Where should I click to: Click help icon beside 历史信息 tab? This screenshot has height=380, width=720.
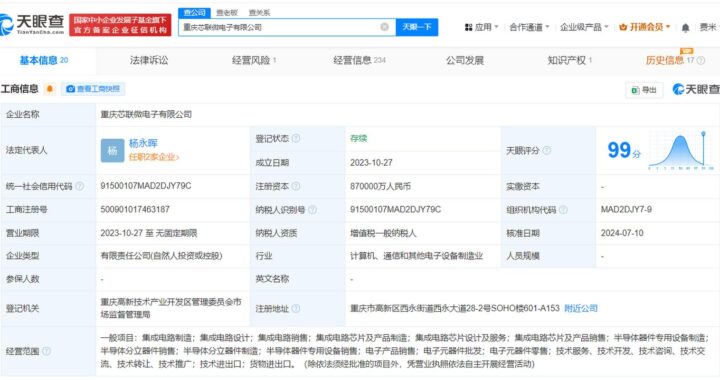pos(701,61)
